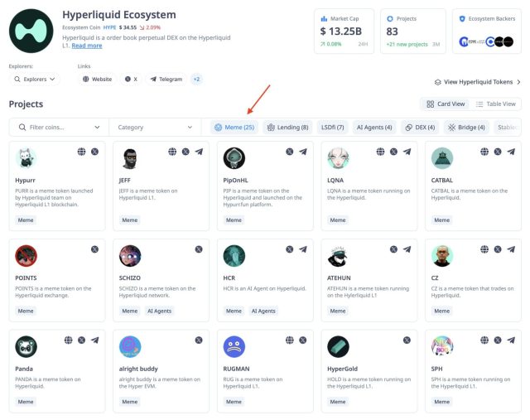Select the Meme (25) category tab
This screenshot has height=420, width=530.
(234, 127)
